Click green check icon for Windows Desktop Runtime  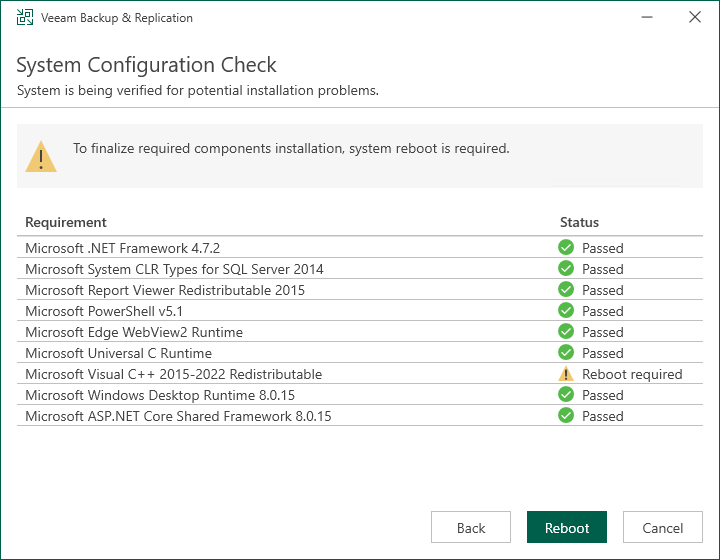(x=566, y=395)
